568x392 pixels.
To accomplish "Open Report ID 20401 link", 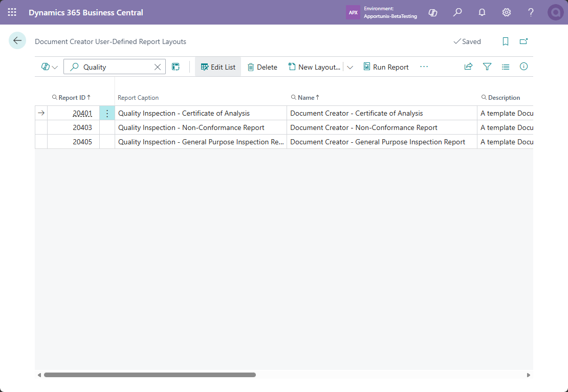I will (82, 114).
